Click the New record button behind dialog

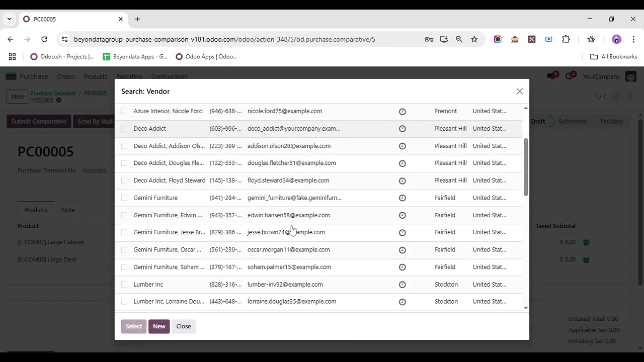pyautogui.click(x=18, y=97)
